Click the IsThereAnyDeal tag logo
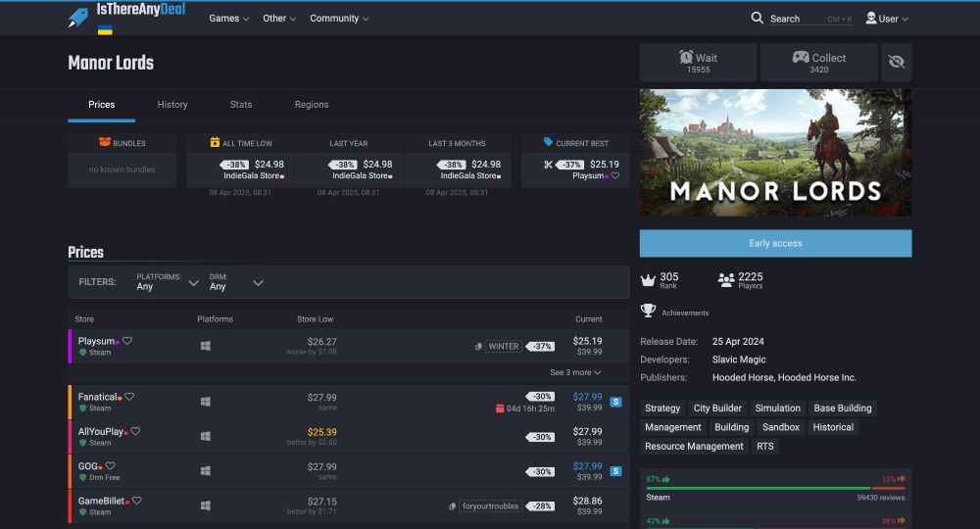Viewport: 980px width, 529px height. tap(78, 18)
